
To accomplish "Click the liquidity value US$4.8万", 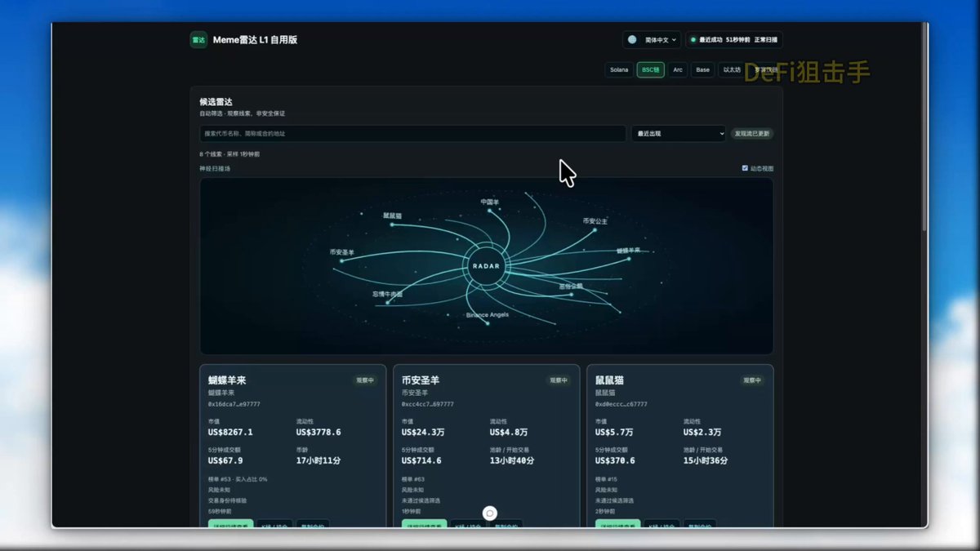I will point(509,432).
